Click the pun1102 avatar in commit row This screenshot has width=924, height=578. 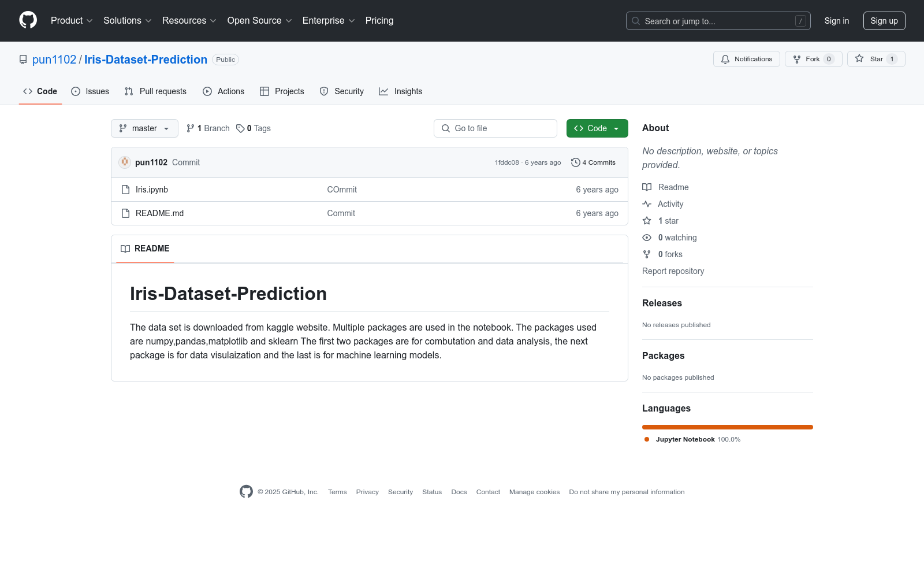tap(125, 162)
